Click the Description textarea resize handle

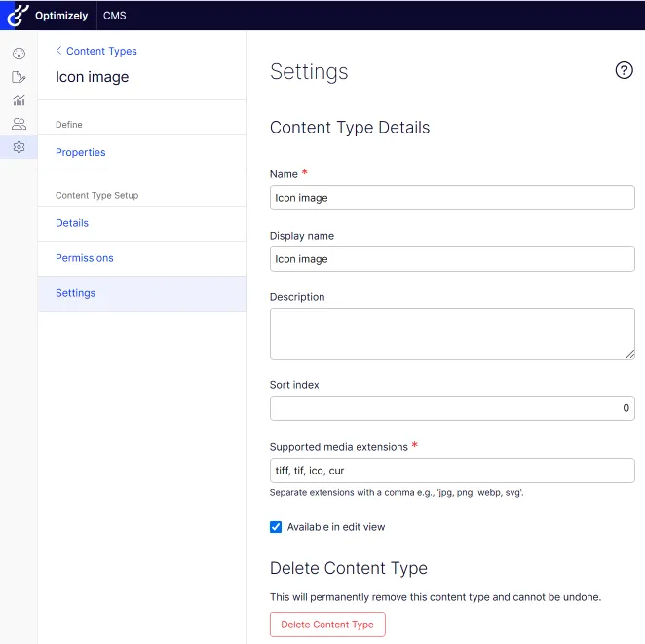630,354
